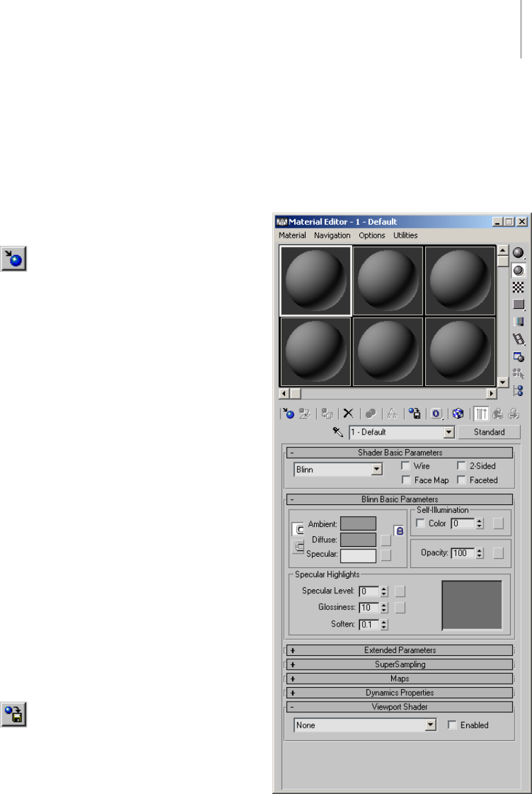This screenshot has width=532, height=794.
Task: Click large Put to Library icon outside the editor
Action: click(14, 714)
